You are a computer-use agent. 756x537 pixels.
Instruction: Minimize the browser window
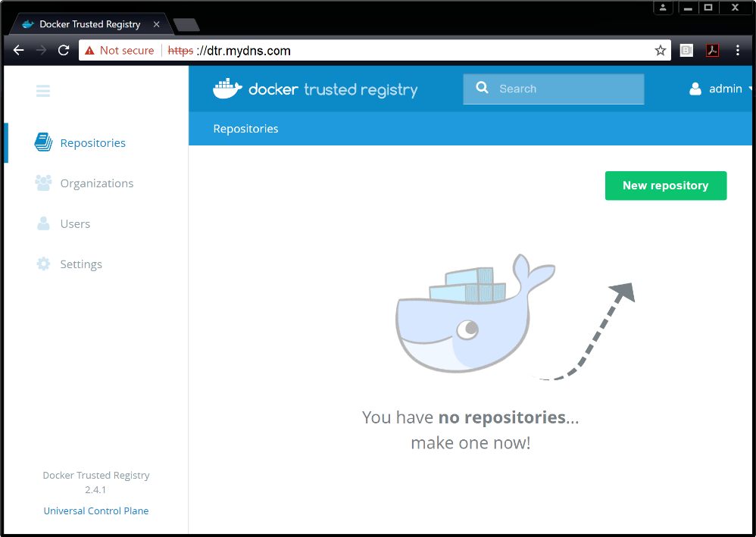[688, 8]
